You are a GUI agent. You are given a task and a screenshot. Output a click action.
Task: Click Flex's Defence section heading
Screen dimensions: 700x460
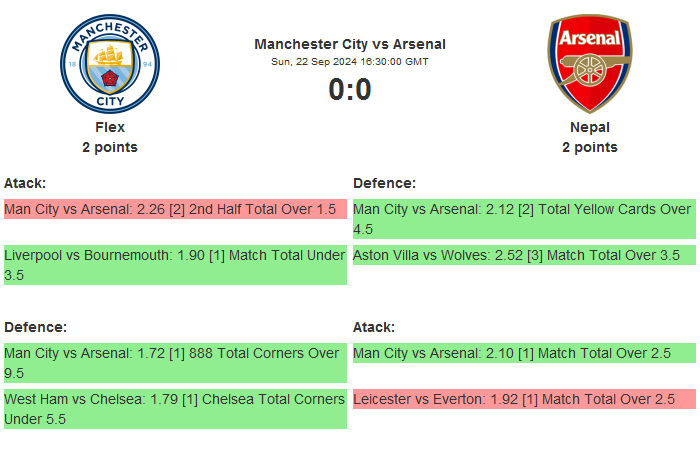pyautogui.click(x=35, y=327)
